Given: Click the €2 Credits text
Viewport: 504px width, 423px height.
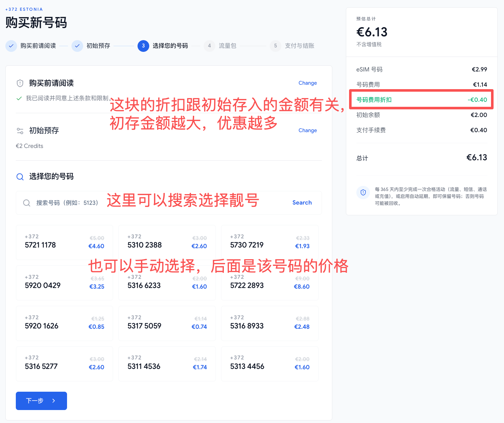Looking at the screenshot, I should tap(29, 146).
